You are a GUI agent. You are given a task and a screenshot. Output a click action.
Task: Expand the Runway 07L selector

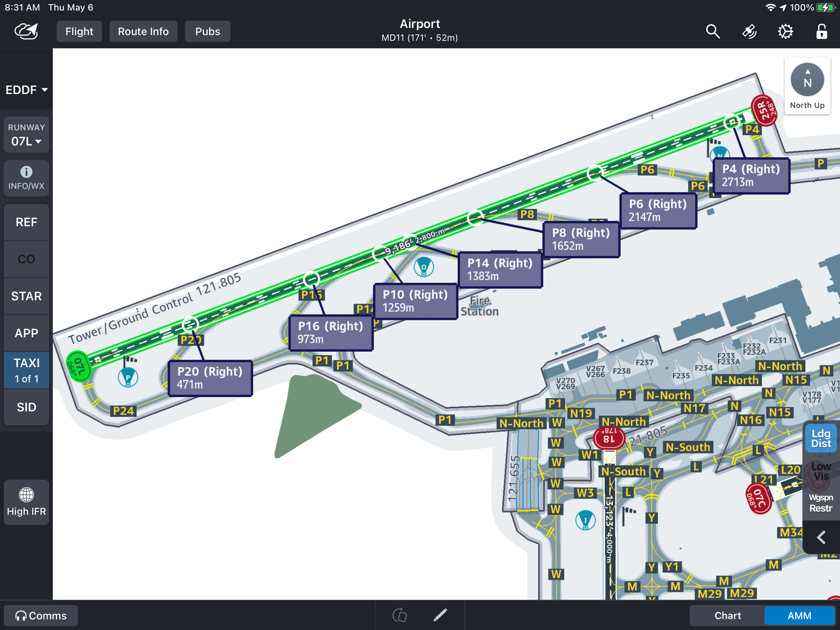[26, 135]
